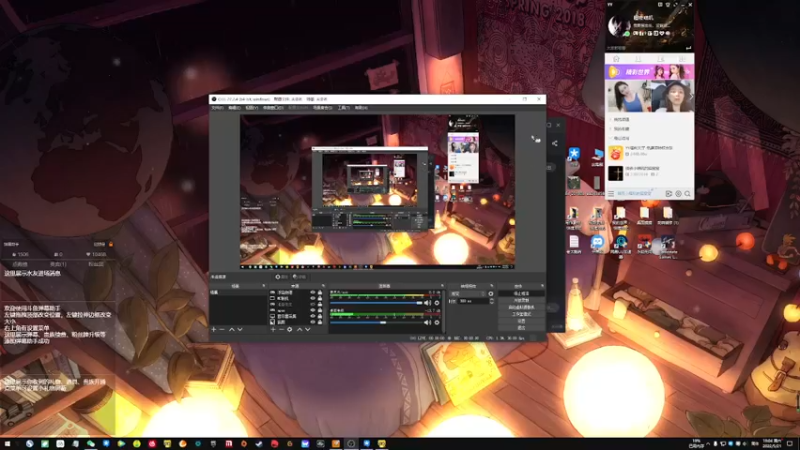
Task: Open the OBS 编辑 (Edit) menu
Action: 234,108
